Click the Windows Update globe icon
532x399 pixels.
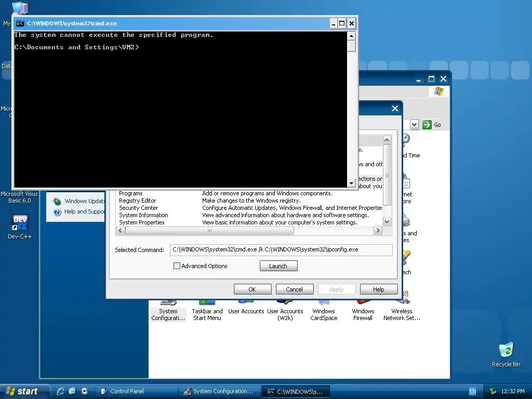point(57,201)
